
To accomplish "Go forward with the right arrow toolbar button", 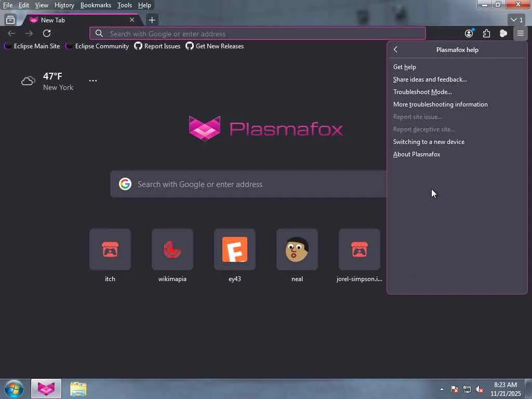I will [29, 33].
